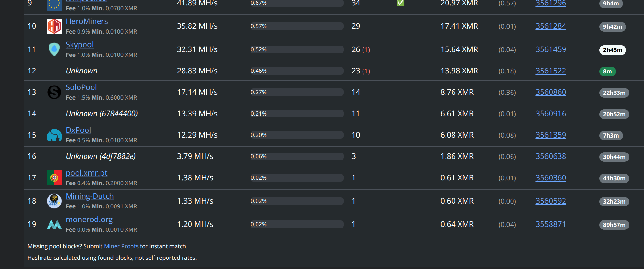Click the DxPool elephant icon
The image size is (644, 269).
pyautogui.click(x=54, y=135)
